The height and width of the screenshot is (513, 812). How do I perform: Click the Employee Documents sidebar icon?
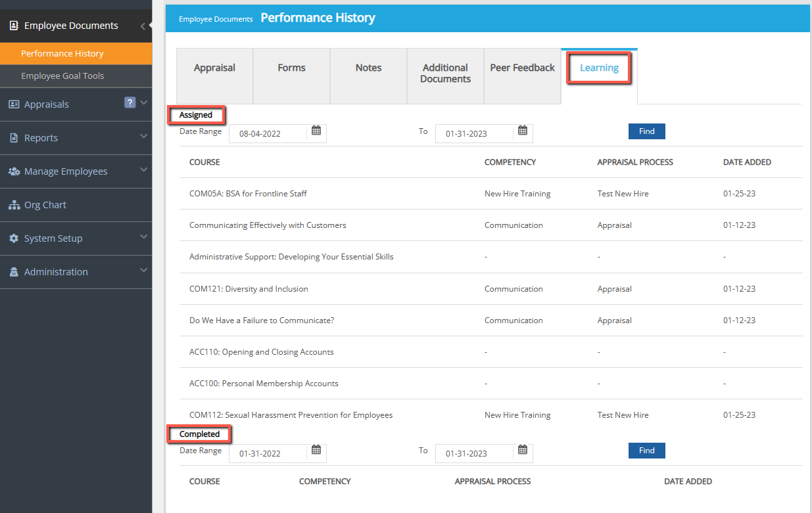pyautogui.click(x=14, y=26)
